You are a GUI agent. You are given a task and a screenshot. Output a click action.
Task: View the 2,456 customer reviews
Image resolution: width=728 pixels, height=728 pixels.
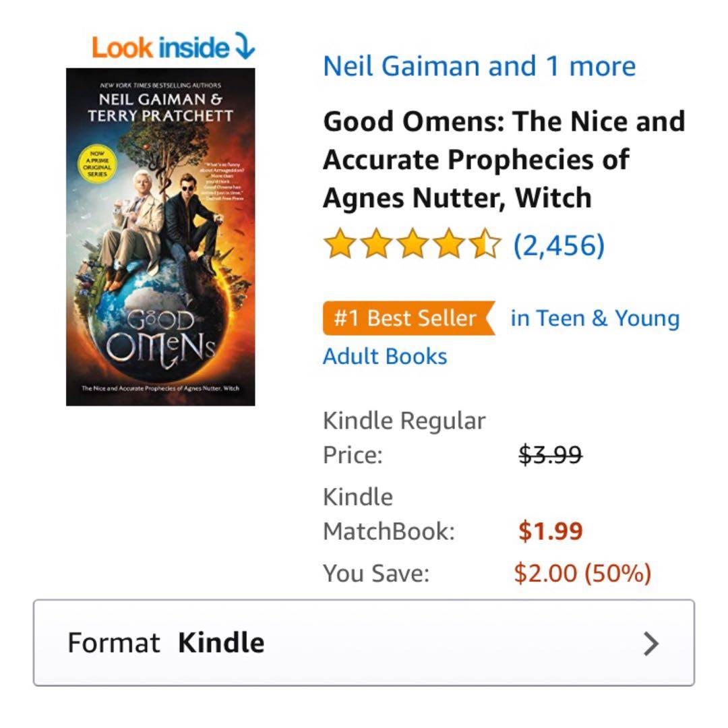point(559,245)
